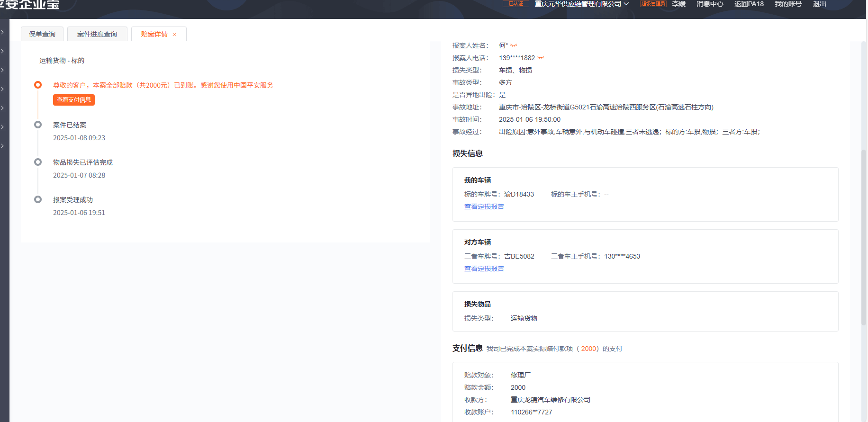Click the 案件已结案 timeline node circle
868x422 pixels.
click(38, 125)
